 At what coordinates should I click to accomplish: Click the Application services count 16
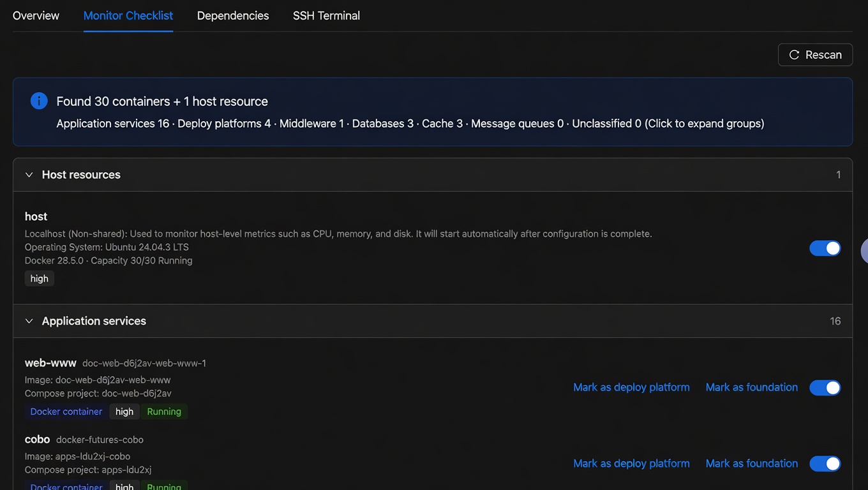click(x=835, y=322)
